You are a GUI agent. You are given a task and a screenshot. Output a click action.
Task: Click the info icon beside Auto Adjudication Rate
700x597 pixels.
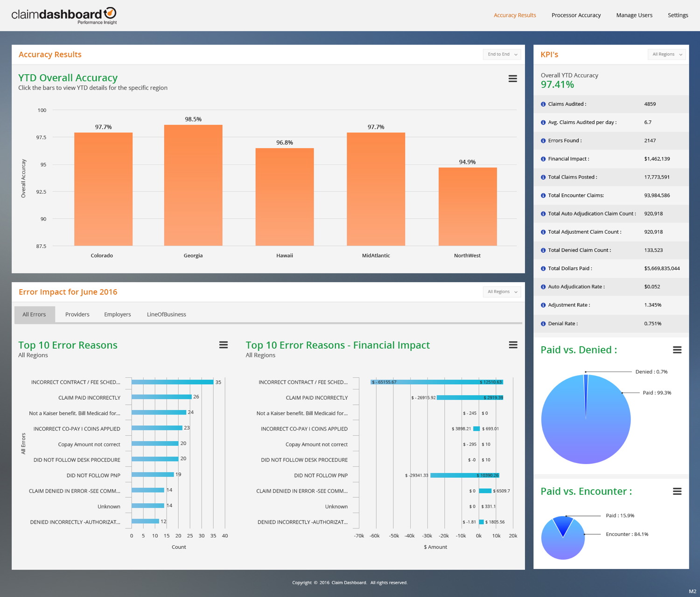pyautogui.click(x=543, y=287)
